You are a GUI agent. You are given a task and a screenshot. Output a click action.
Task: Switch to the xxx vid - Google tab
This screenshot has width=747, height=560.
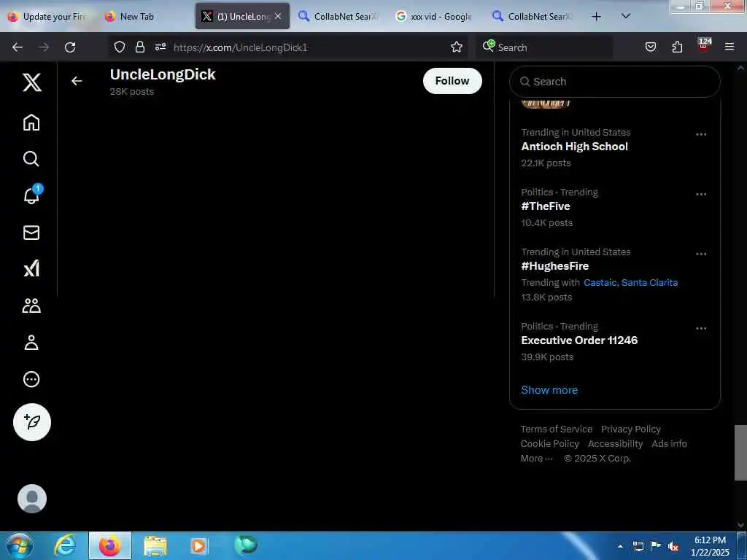[x=435, y=17]
